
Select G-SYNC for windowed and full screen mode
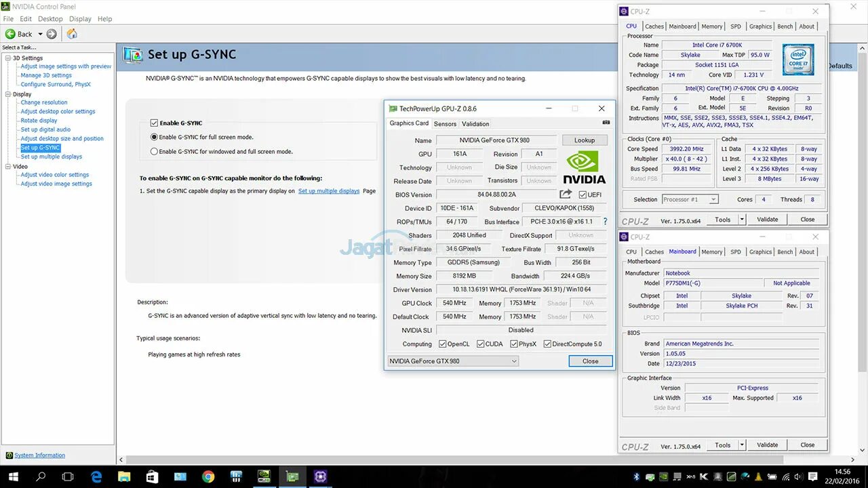[x=154, y=152]
